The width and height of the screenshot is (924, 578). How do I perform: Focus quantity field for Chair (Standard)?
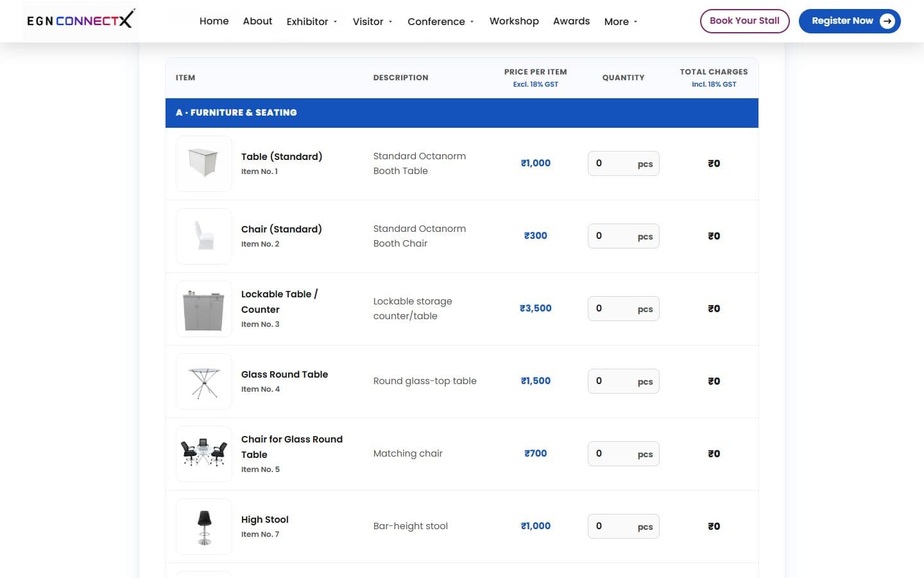tap(623, 236)
